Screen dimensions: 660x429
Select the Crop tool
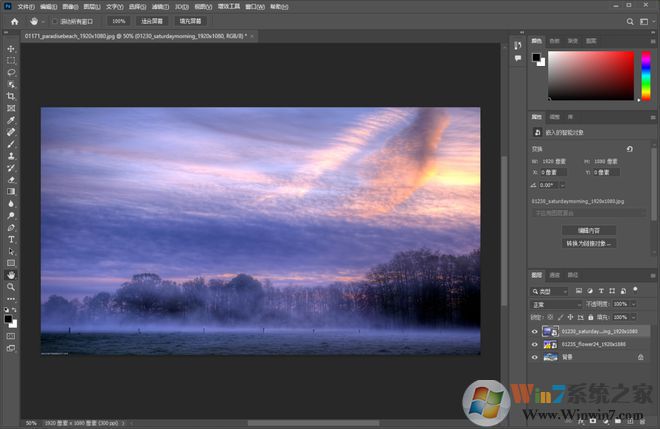click(11, 96)
